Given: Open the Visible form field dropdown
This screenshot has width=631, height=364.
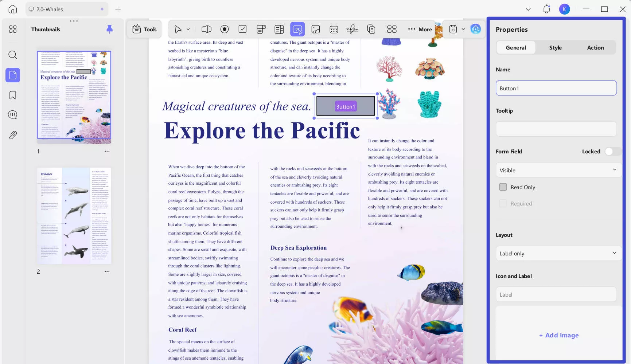Looking at the screenshot, I should coord(558,170).
